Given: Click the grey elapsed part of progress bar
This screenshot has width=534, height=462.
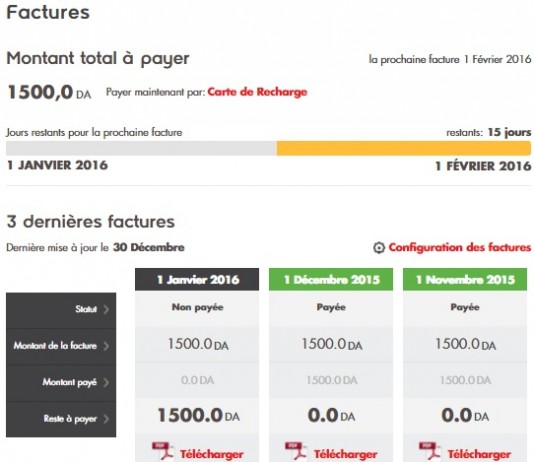Looking at the screenshot, I should pos(141,148).
